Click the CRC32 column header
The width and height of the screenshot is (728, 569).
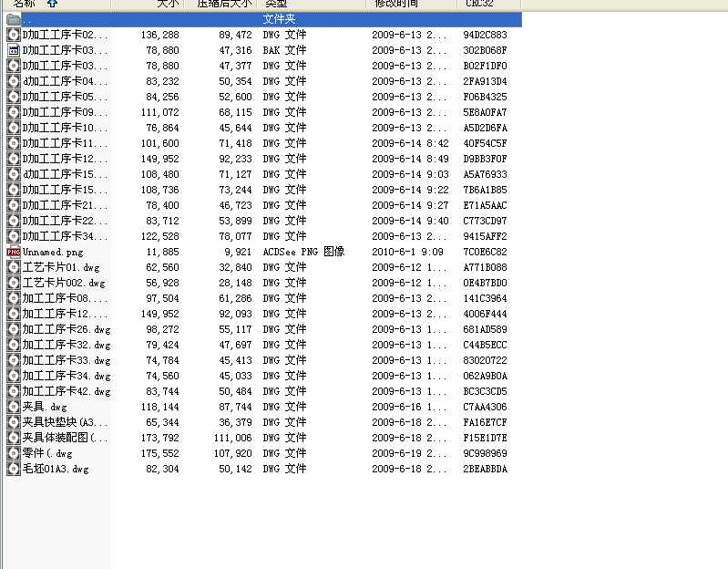point(489,4)
